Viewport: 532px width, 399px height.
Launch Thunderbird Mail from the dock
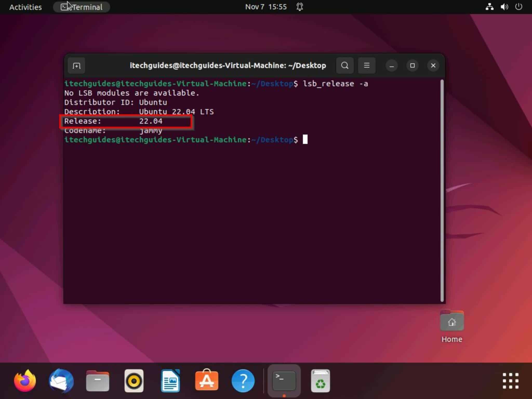[61, 381]
